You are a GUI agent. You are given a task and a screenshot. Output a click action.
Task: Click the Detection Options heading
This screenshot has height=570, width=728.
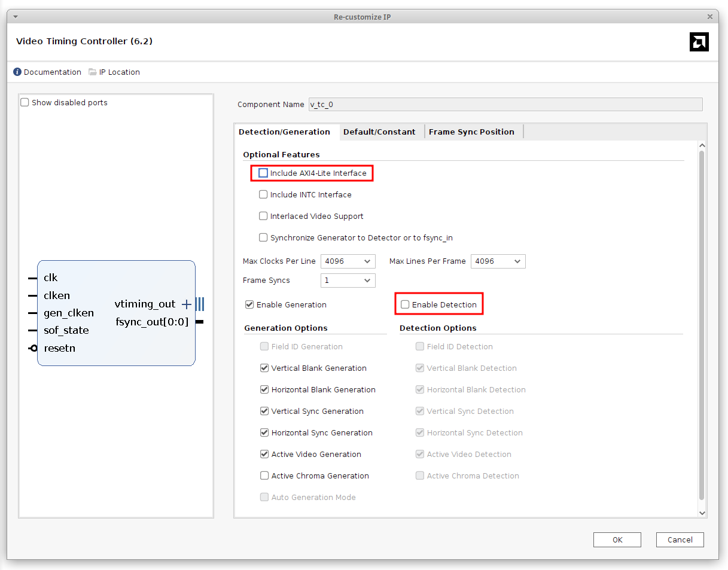[x=438, y=328]
